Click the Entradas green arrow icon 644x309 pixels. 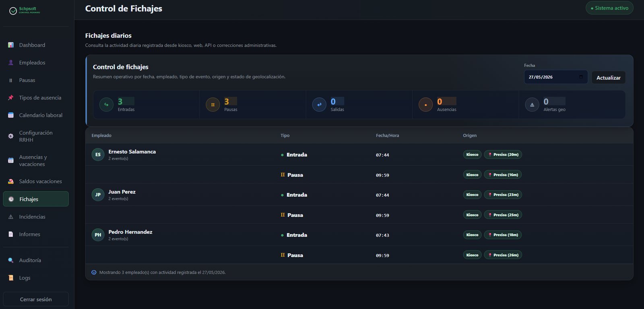[x=106, y=105]
